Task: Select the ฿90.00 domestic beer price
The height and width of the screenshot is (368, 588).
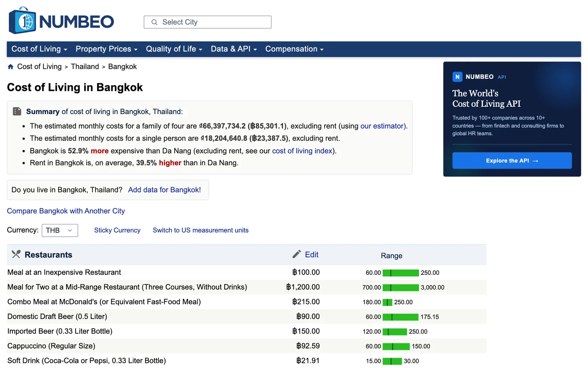Action: pyautogui.click(x=308, y=316)
